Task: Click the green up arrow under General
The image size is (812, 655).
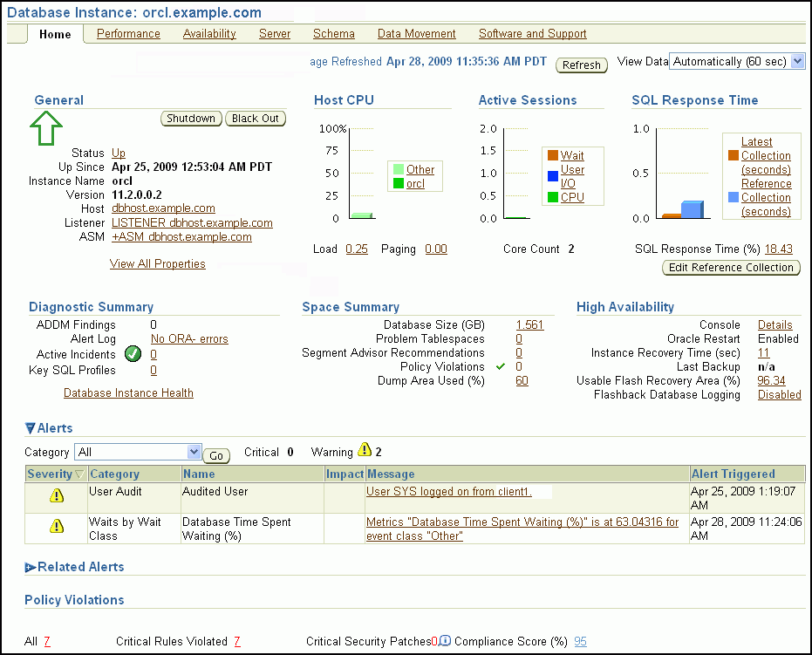Action: pyautogui.click(x=47, y=129)
